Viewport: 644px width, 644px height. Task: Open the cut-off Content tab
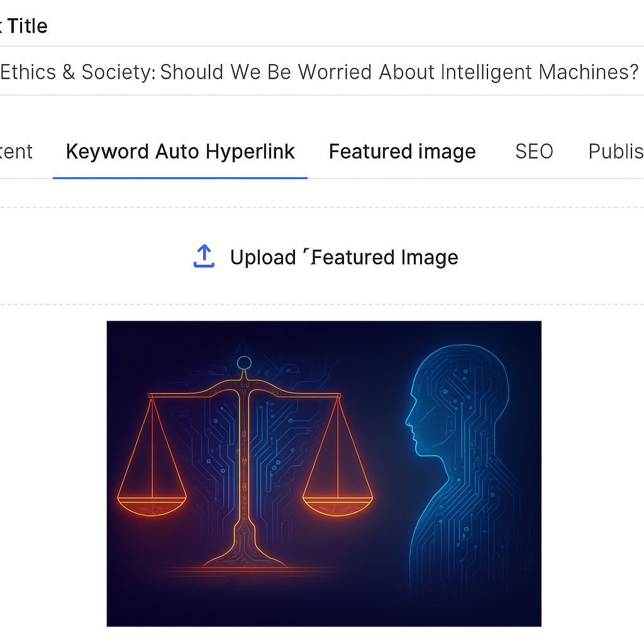click(16, 152)
